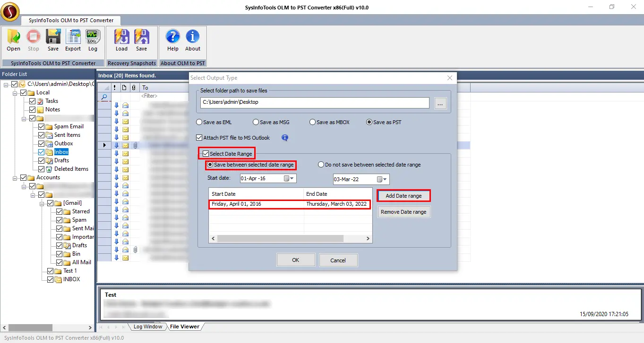Toggle Attach PST file to MS Outlook
The width and height of the screenshot is (644, 343).
199,138
